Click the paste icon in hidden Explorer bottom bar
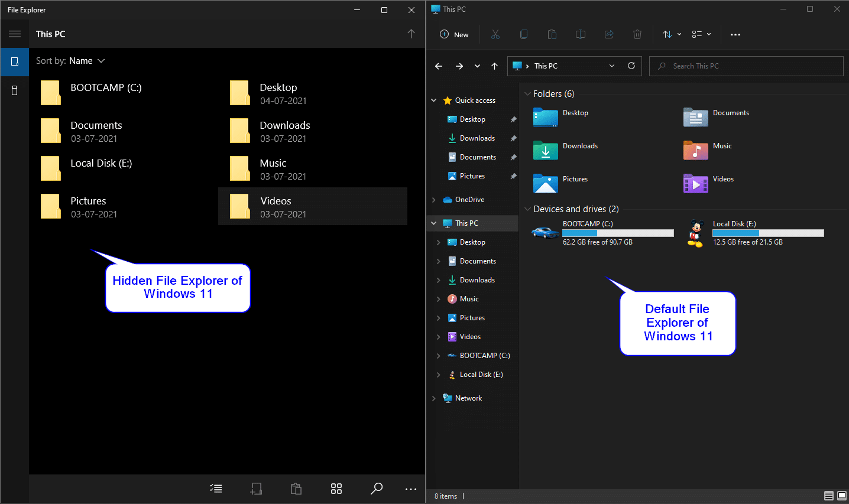This screenshot has width=849, height=504. (296, 489)
